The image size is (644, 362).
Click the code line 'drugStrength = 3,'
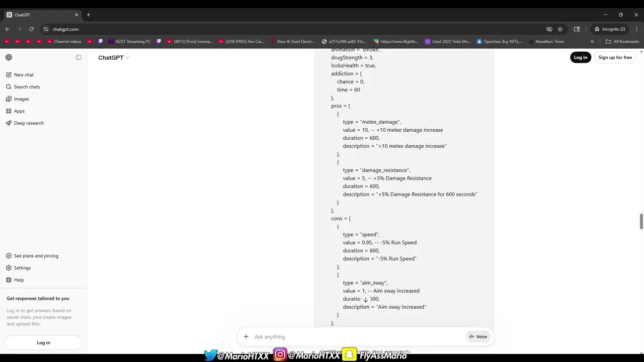[352, 58]
